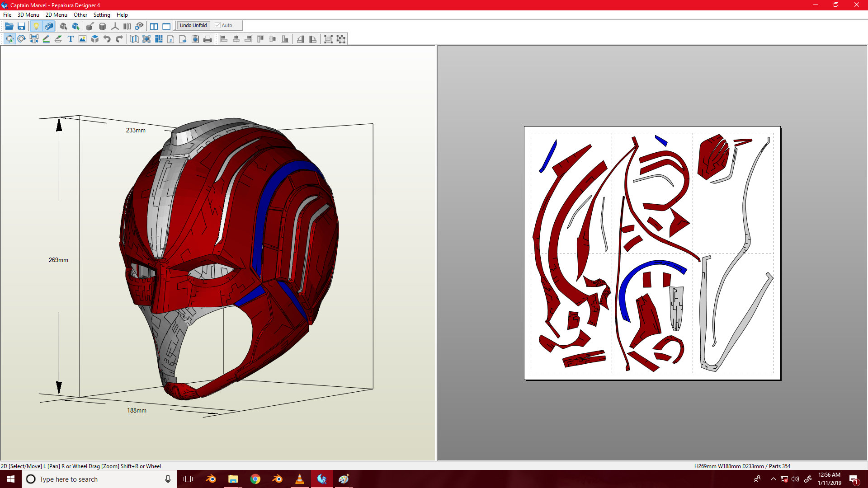Click the align horizontal center icon

(x=236, y=39)
